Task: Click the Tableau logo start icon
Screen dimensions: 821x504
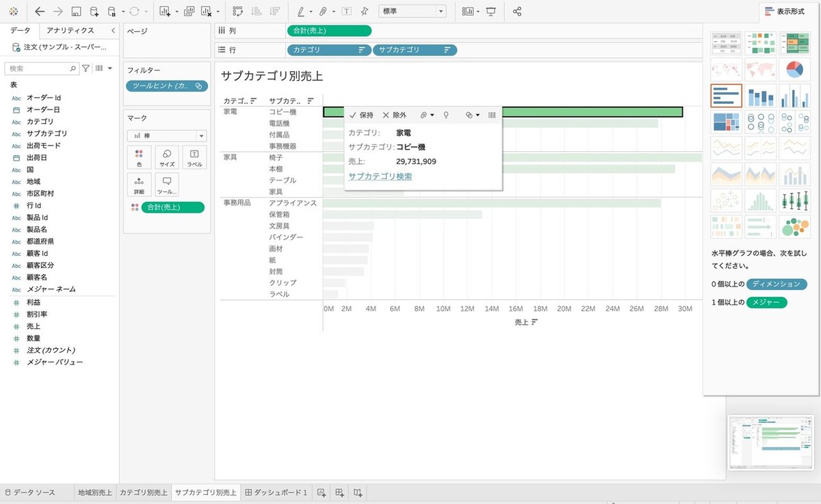Action: coord(14,12)
